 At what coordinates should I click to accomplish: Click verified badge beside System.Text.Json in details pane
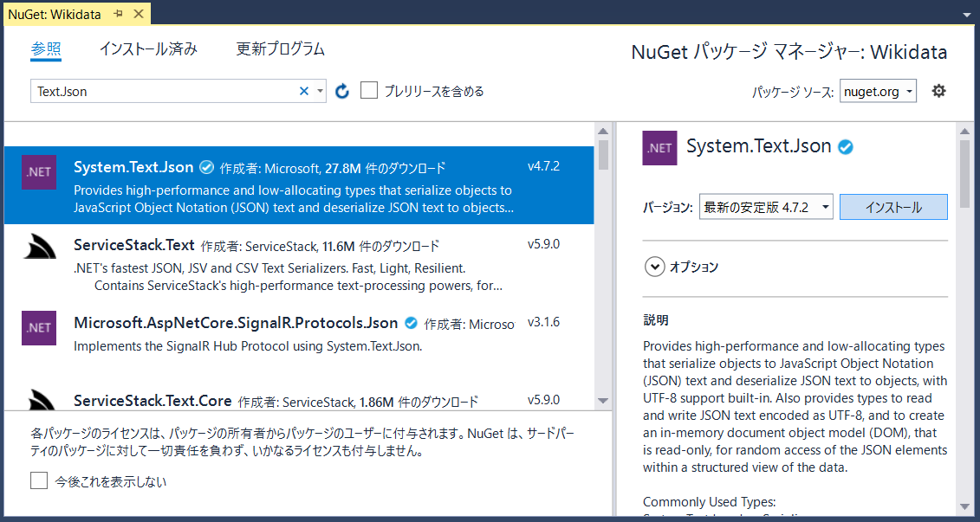[846, 147]
